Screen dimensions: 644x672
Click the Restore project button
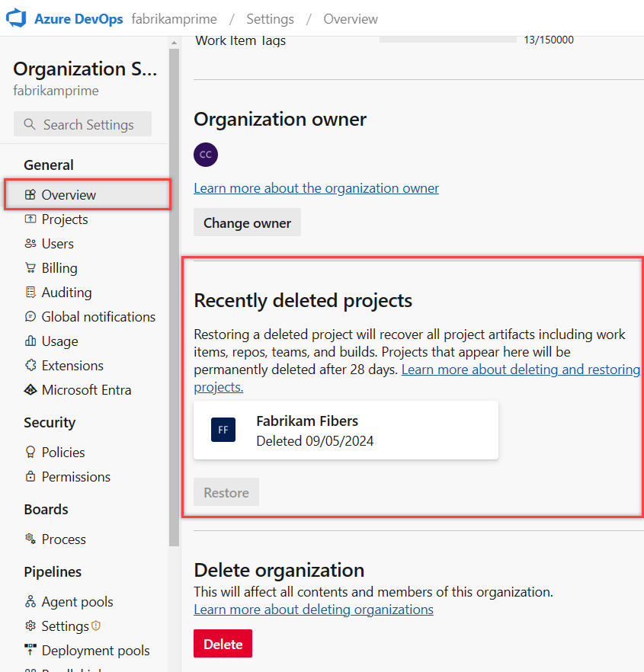pyautogui.click(x=226, y=491)
